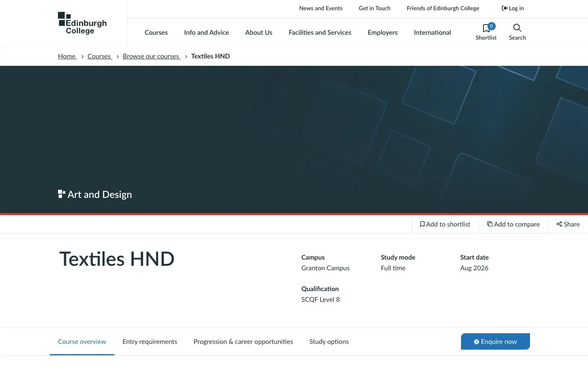Open the International menu
Image resolution: width=588 pixels, height=368 pixels.
432,32
